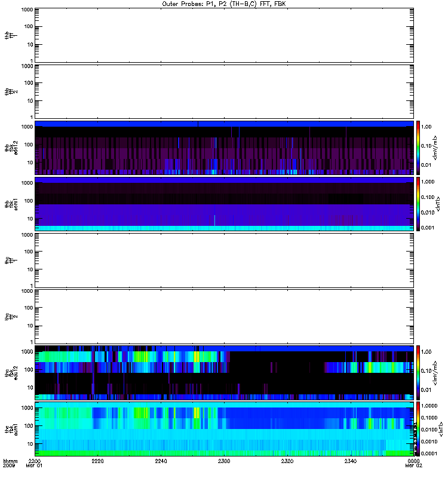The height and width of the screenshot is (478, 448).
Task: Click the thb fbk edc12 color scale bar
Action: [418, 148]
